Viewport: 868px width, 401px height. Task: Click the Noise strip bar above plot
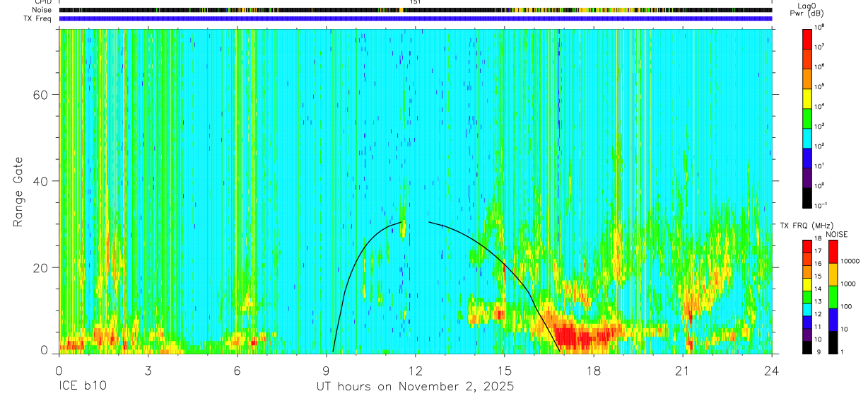(415, 10)
